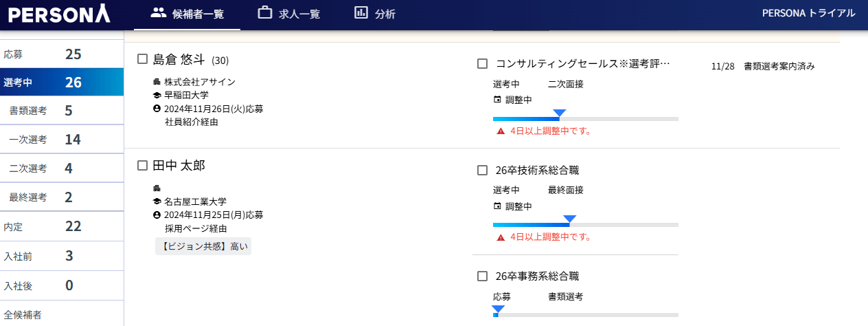The height and width of the screenshot is (326, 868).
Task: Select the 内定 status filter
Action: point(62,226)
